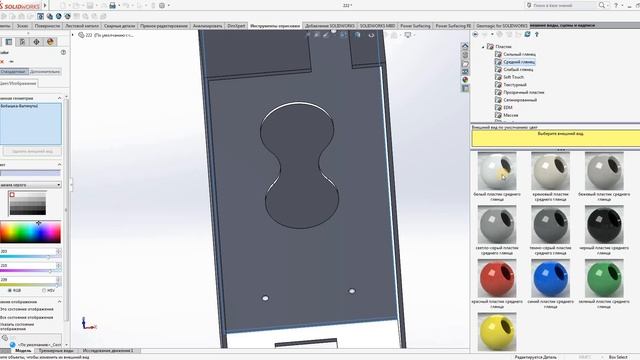This screenshot has height=360, width=640.
Task: Switch to the SOLIDWORKS MBD ribbon tab
Action: [x=377, y=26]
